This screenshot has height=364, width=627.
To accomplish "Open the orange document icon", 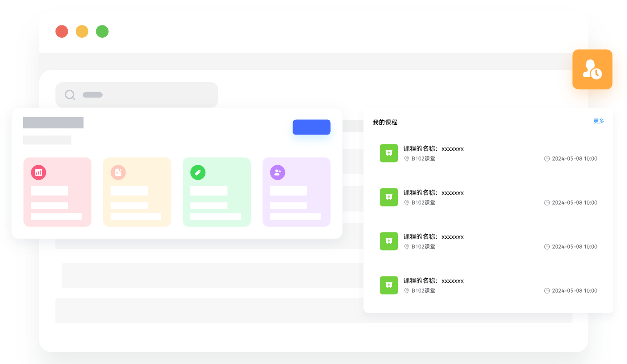I will (118, 172).
